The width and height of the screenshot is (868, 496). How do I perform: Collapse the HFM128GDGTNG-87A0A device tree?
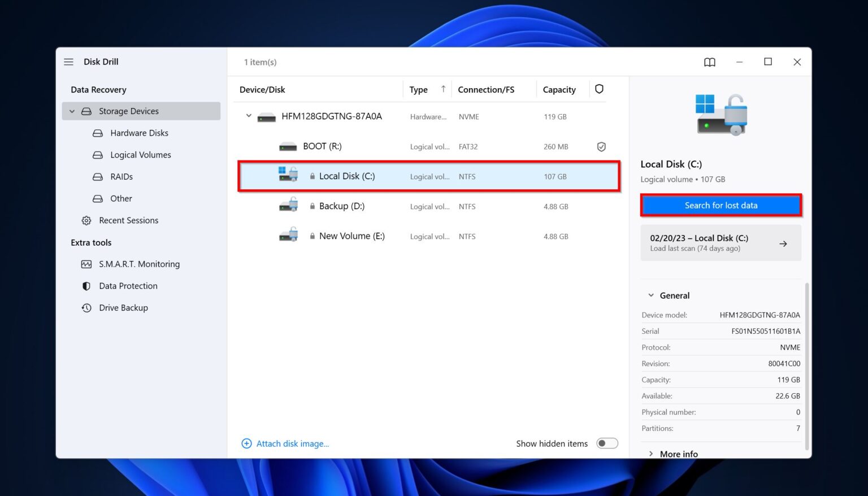tap(248, 116)
